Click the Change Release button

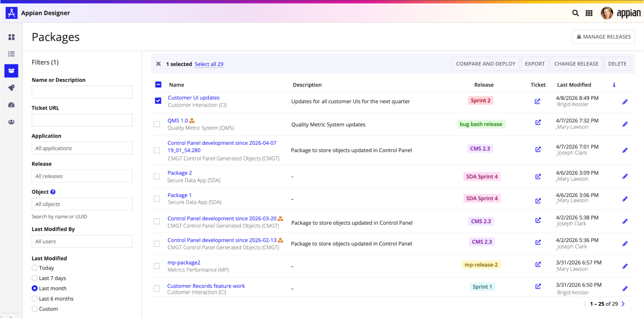(x=576, y=64)
